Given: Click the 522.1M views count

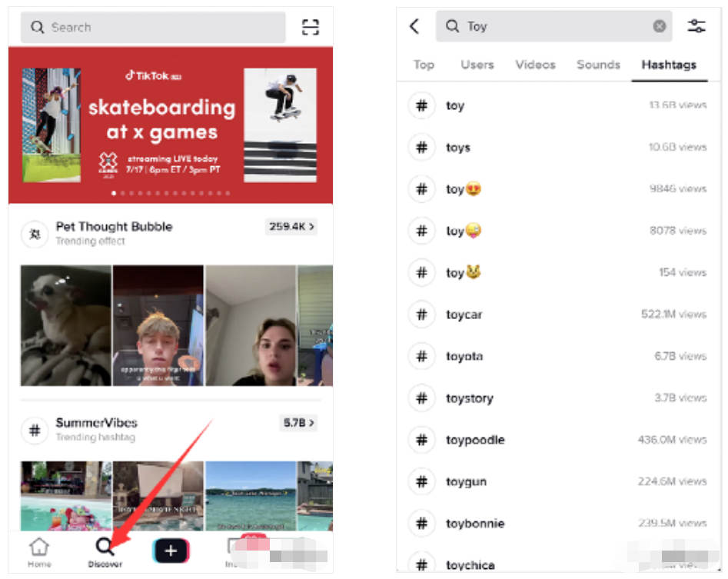Looking at the screenshot, I should pyautogui.click(x=673, y=314).
